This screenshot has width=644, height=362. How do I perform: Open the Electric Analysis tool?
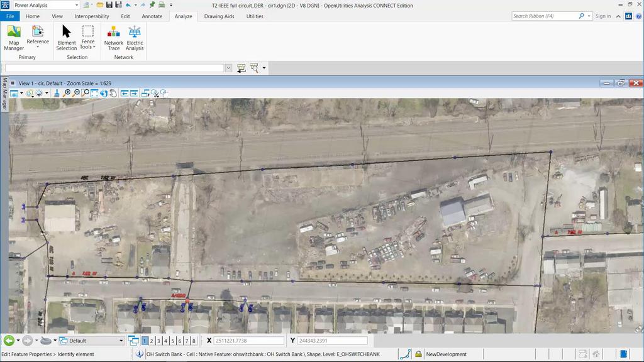click(135, 38)
